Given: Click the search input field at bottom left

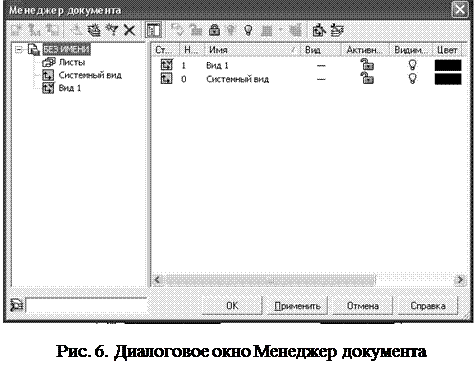Looking at the screenshot, I should (x=86, y=305).
